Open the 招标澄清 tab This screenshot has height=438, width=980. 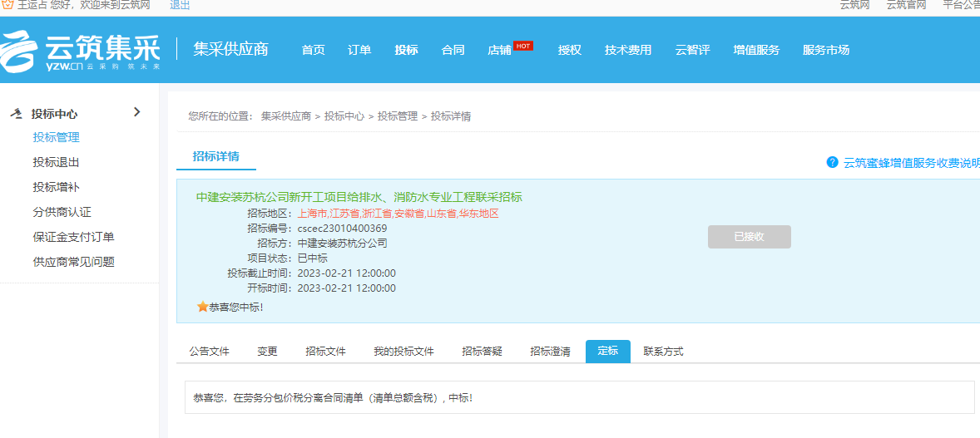[550, 352]
